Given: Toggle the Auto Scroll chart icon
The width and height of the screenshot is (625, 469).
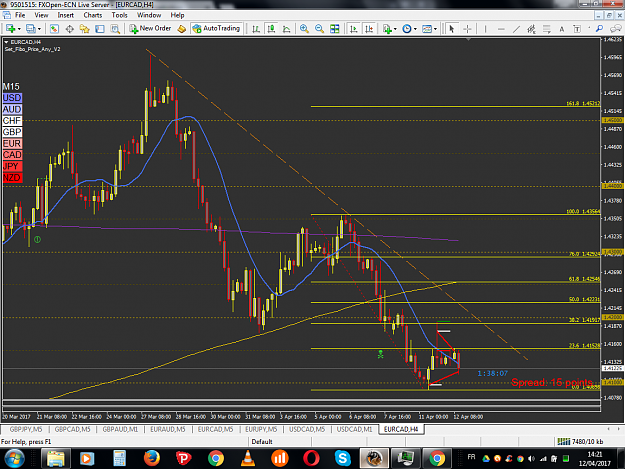Looking at the screenshot, I should [x=354, y=29].
